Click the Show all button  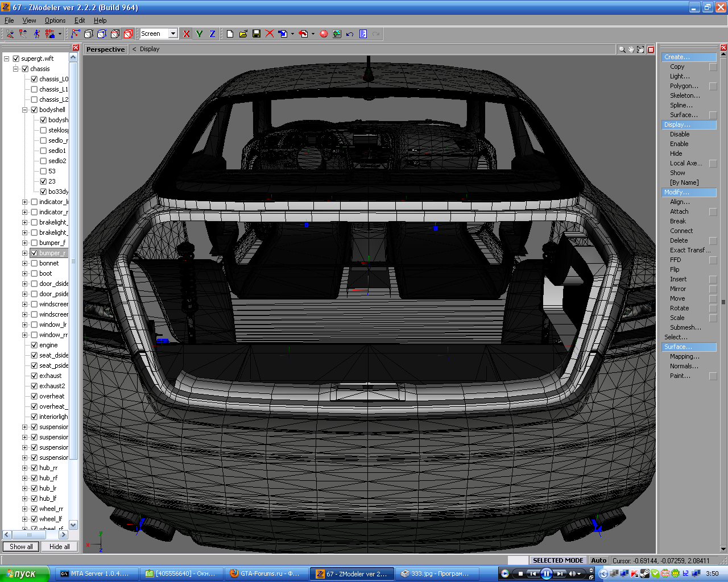click(x=21, y=547)
